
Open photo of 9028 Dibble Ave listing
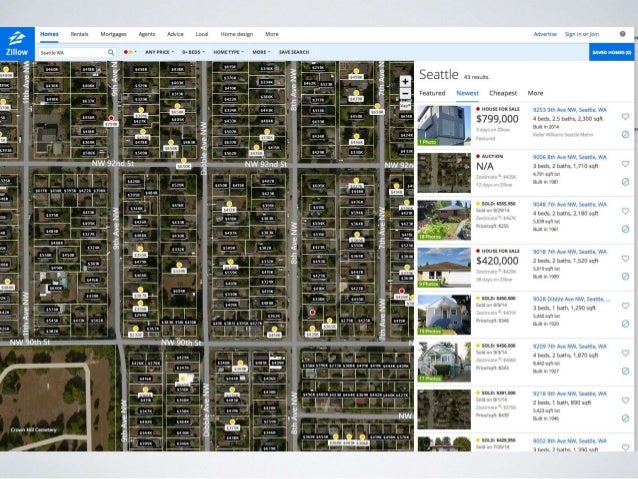coord(444,315)
